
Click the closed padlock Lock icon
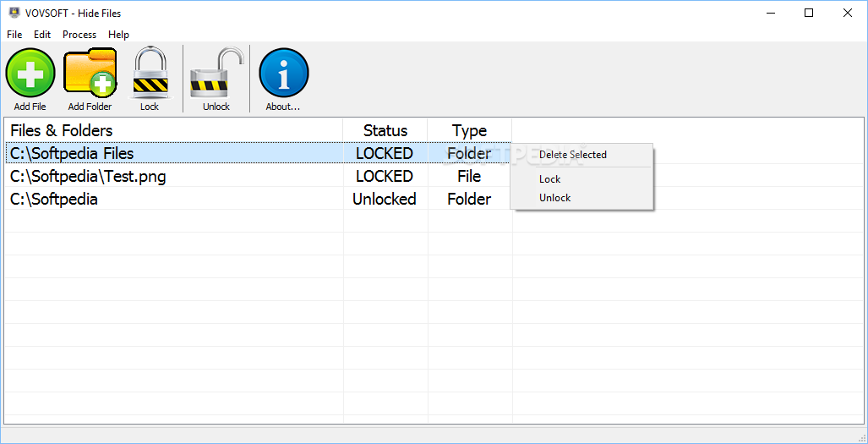click(x=150, y=73)
